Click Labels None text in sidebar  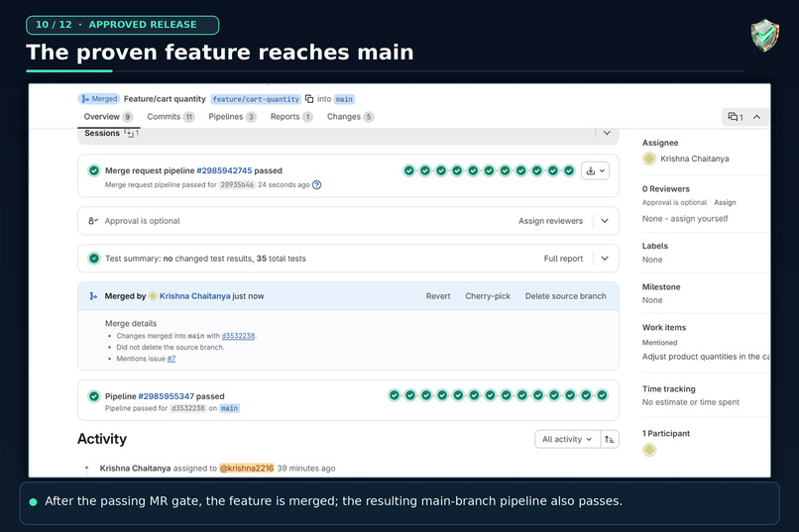click(652, 260)
